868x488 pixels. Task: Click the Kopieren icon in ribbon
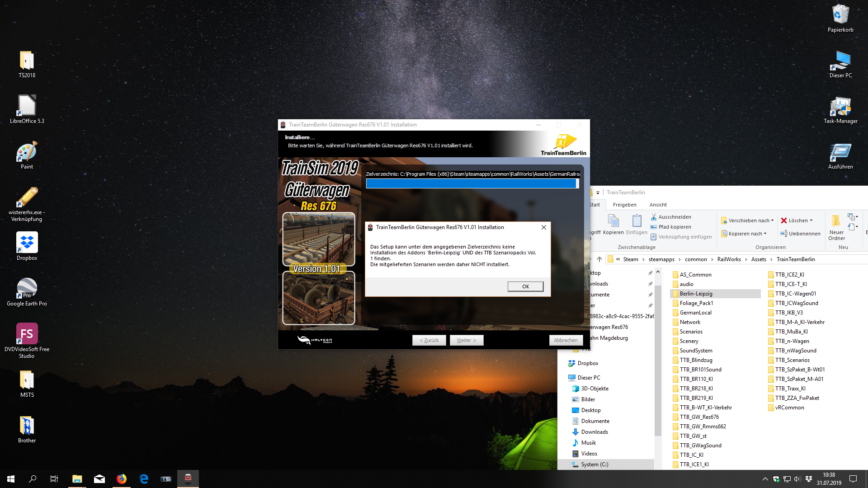coord(613,221)
